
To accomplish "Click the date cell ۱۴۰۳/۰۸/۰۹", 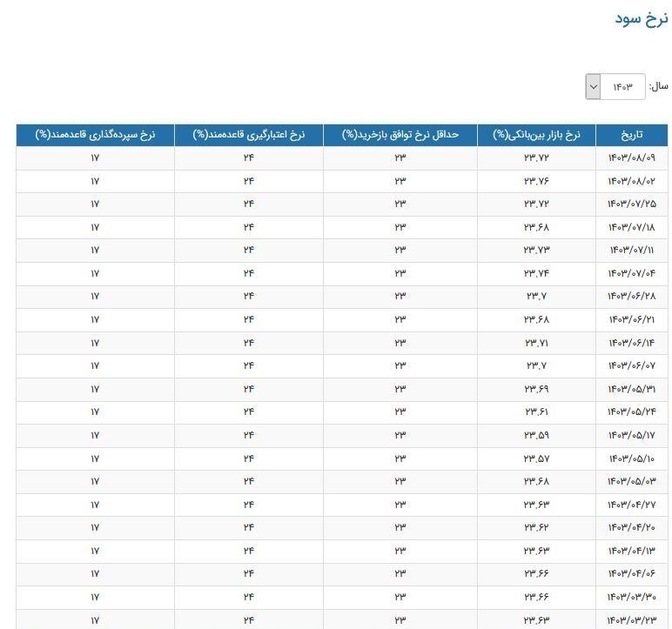I will (631, 158).
